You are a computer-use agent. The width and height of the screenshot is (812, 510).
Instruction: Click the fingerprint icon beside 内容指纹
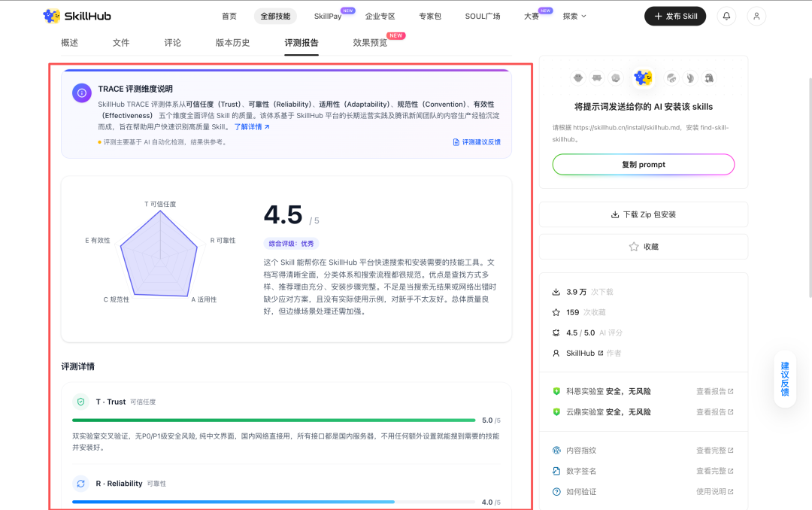(556, 451)
